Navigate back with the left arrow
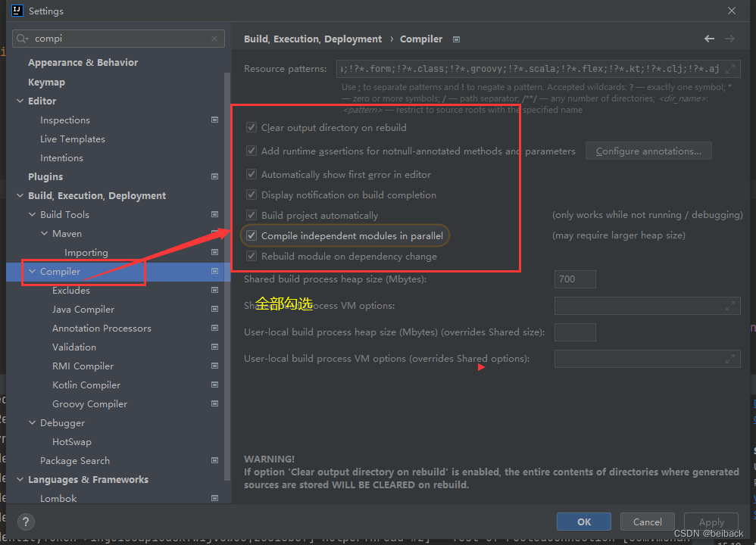Viewport: 756px width, 545px height. [709, 39]
